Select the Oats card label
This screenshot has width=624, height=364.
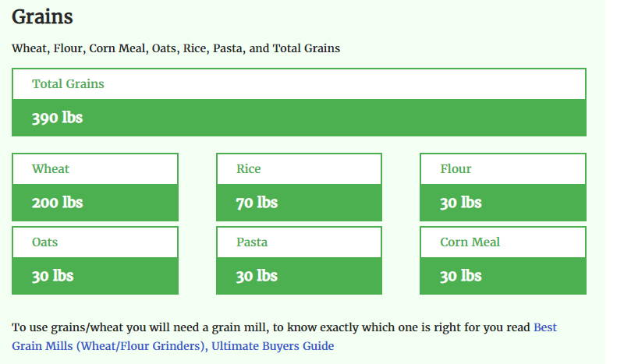pyautogui.click(x=45, y=242)
